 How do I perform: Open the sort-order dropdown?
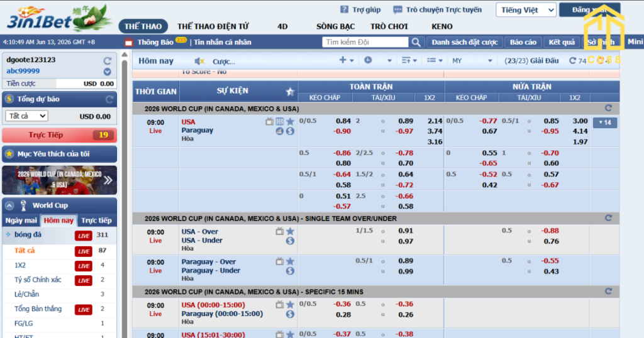point(409,60)
